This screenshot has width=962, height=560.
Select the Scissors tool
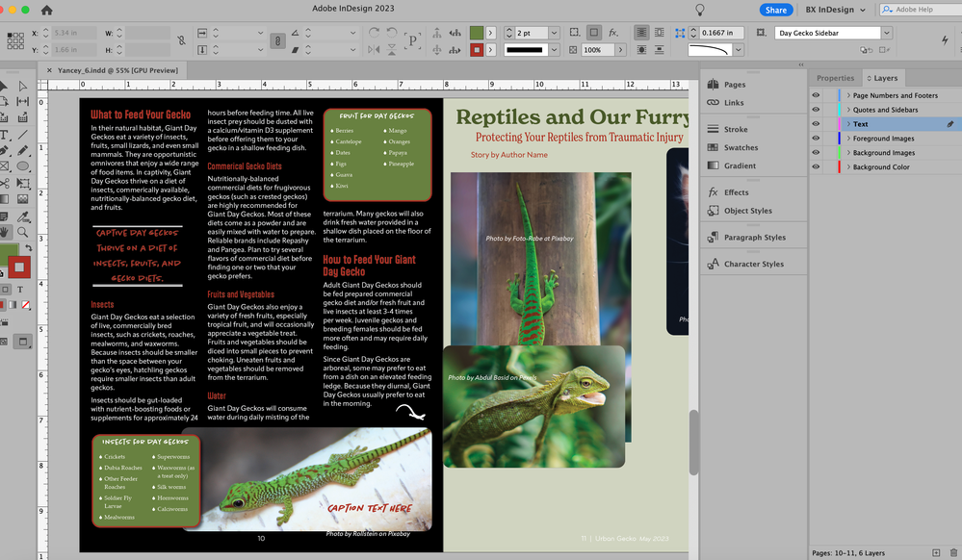[4, 183]
